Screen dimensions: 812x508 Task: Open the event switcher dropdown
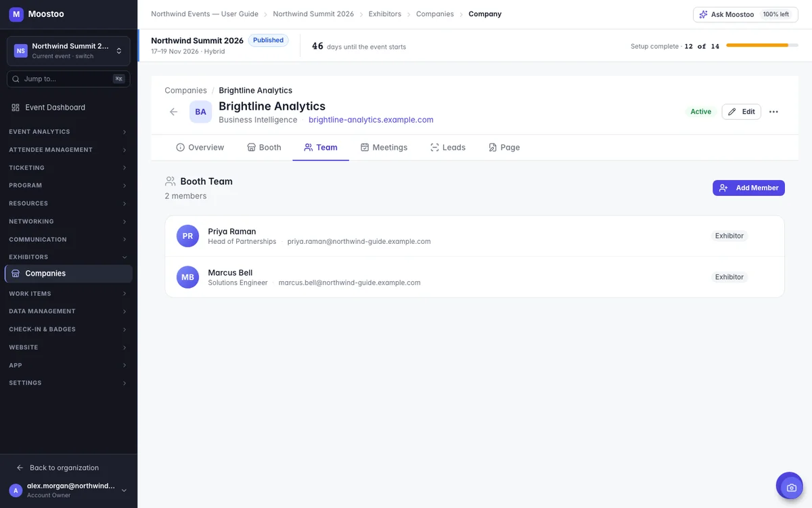click(x=68, y=51)
